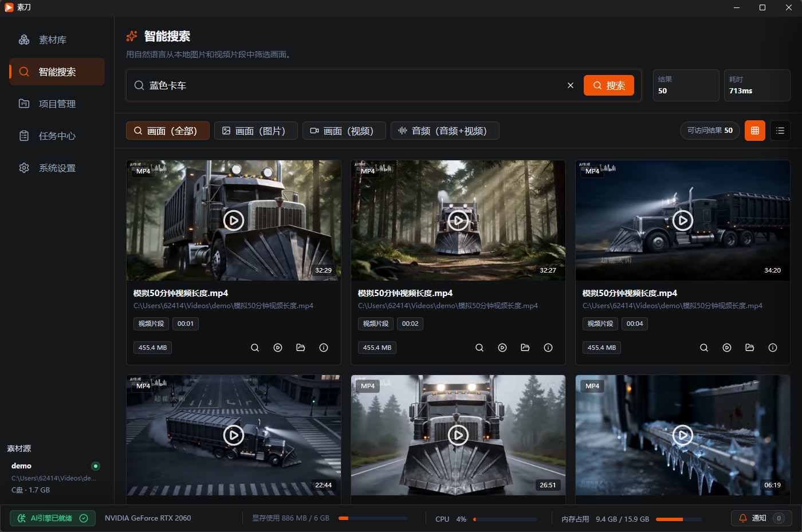Screen dimensions: 802x532
Task: Click play icon on 00:04 clip card
Action: (727, 348)
